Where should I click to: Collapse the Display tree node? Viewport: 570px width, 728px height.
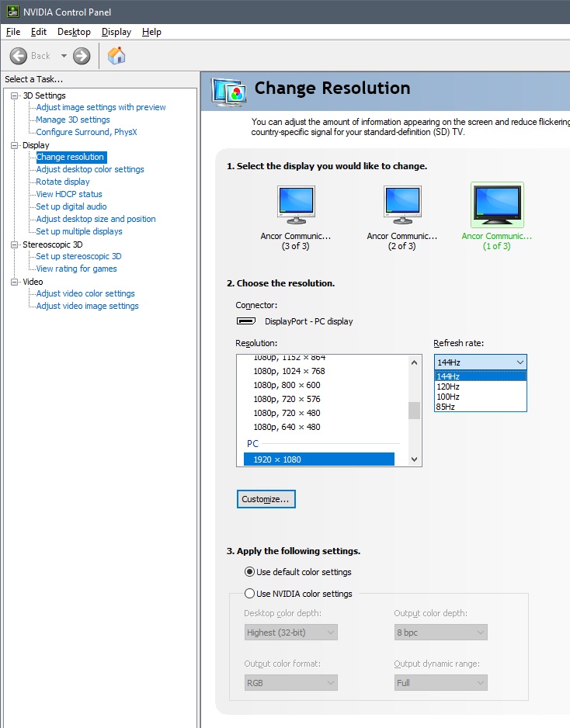tap(15, 145)
